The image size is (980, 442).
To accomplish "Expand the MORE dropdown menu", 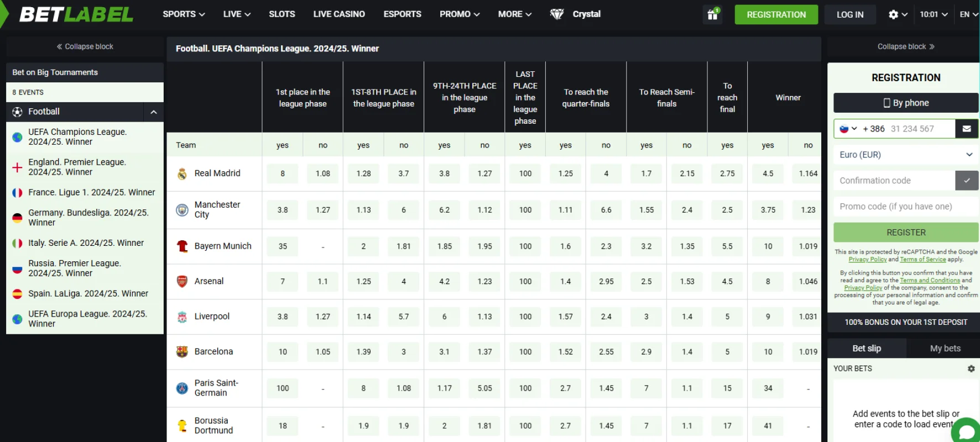I will pyautogui.click(x=514, y=14).
